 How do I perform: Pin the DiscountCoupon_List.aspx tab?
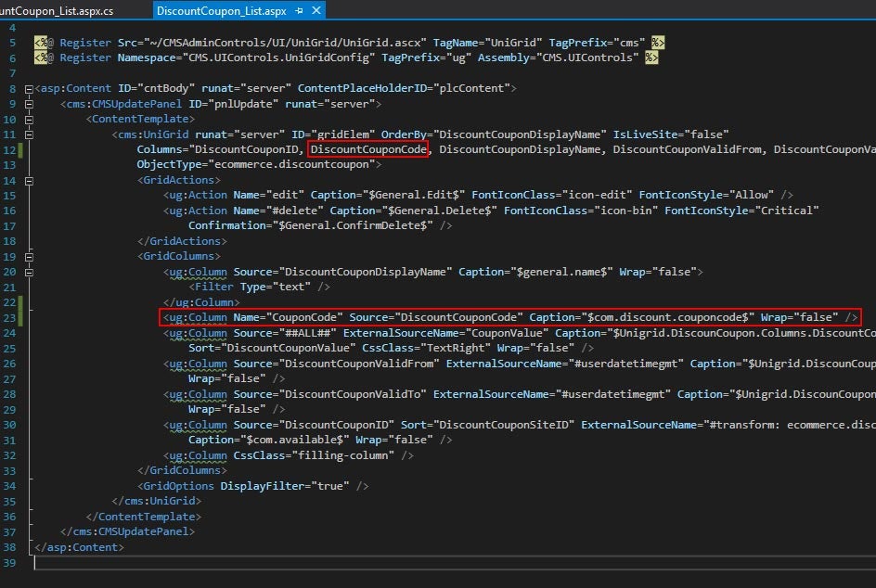pos(299,12)
